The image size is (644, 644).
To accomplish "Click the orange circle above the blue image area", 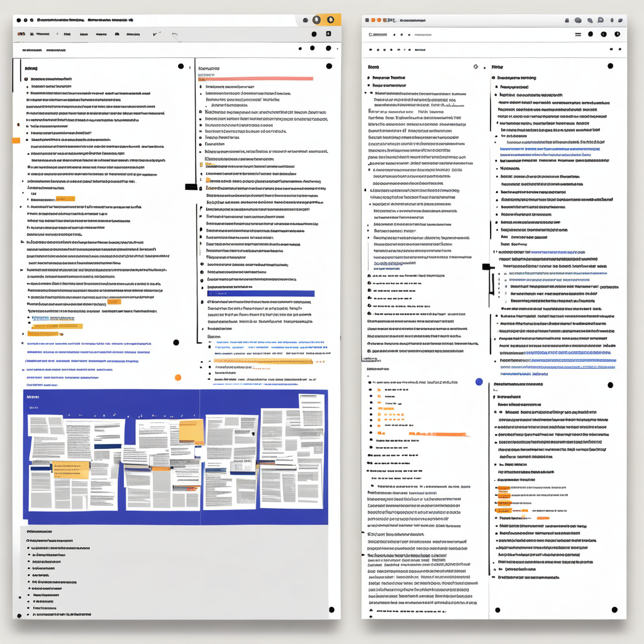I will 178,377.
